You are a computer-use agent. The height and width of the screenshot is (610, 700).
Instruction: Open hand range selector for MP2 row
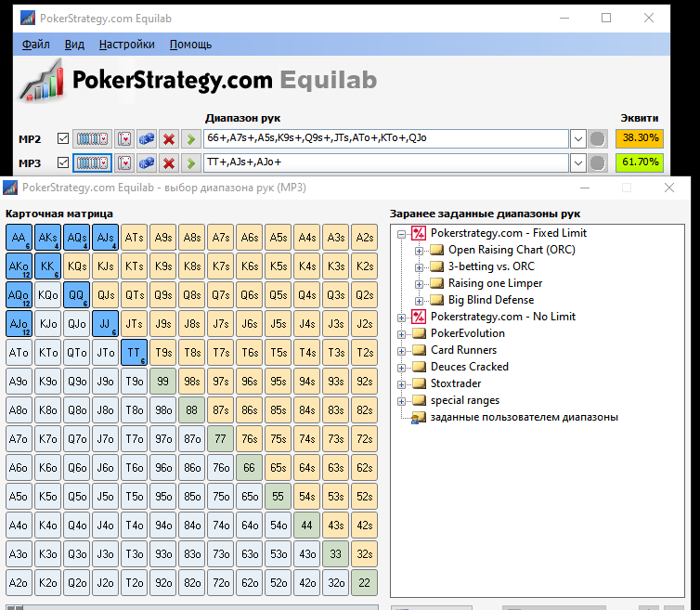93,139
